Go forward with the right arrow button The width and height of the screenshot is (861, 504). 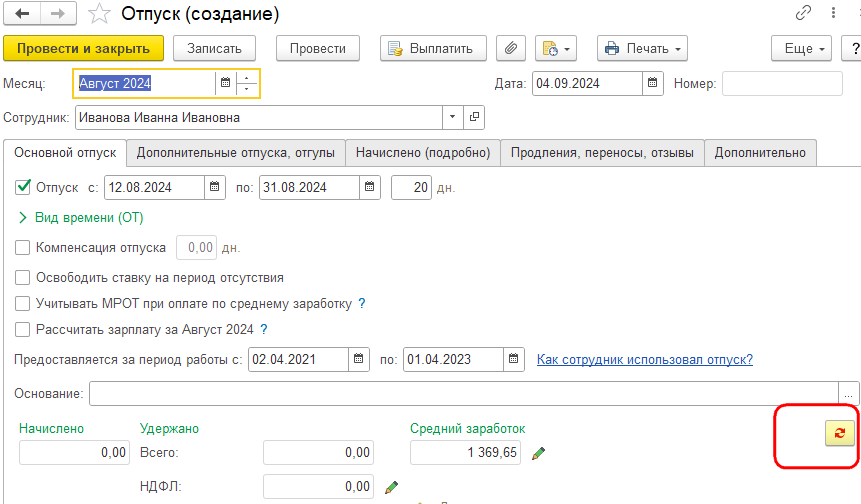(58, 14)
